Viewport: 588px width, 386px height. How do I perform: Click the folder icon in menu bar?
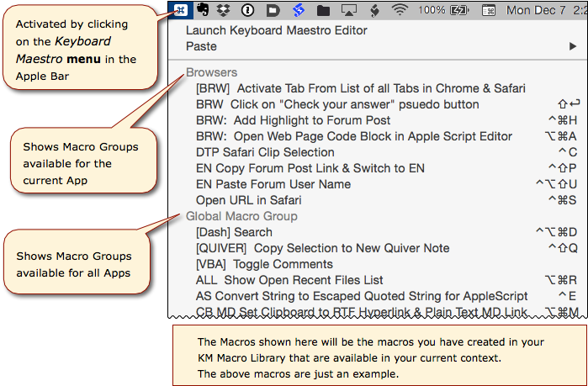click(323, 10)
